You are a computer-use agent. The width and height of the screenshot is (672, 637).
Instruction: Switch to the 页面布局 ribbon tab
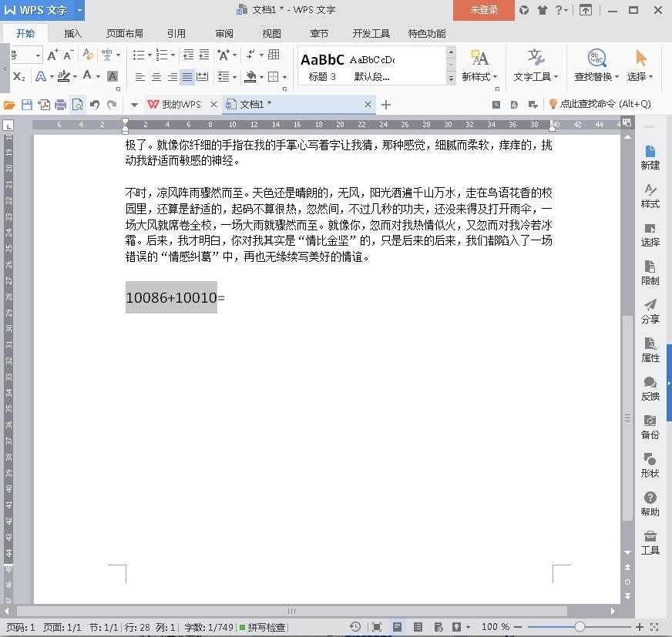click(125, 33)
